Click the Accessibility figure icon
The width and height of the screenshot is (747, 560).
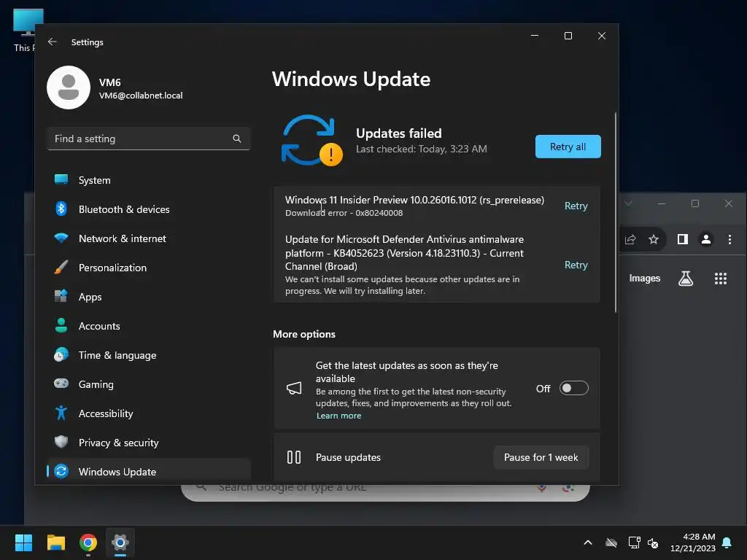coord(61,413)
